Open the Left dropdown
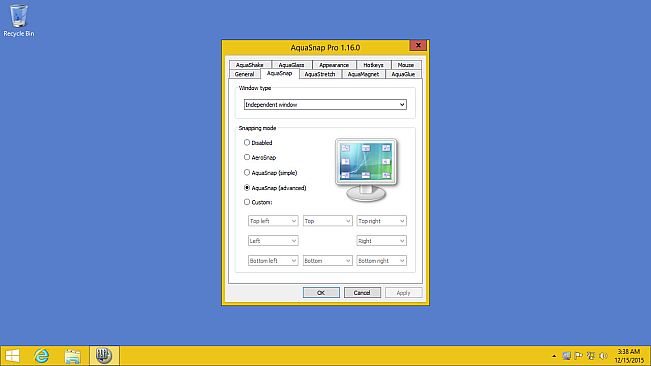The width and height of the screenshot is (651, 366). coord(273,241)
